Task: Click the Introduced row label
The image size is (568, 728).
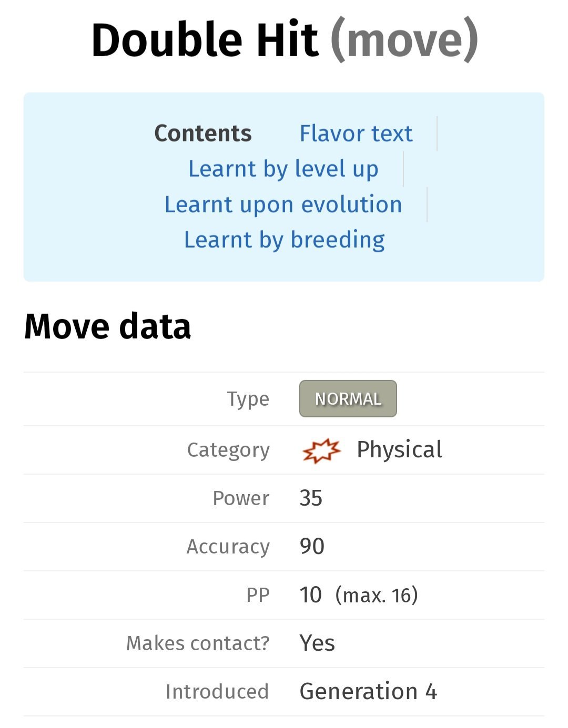Action: (x=217, y=692)
